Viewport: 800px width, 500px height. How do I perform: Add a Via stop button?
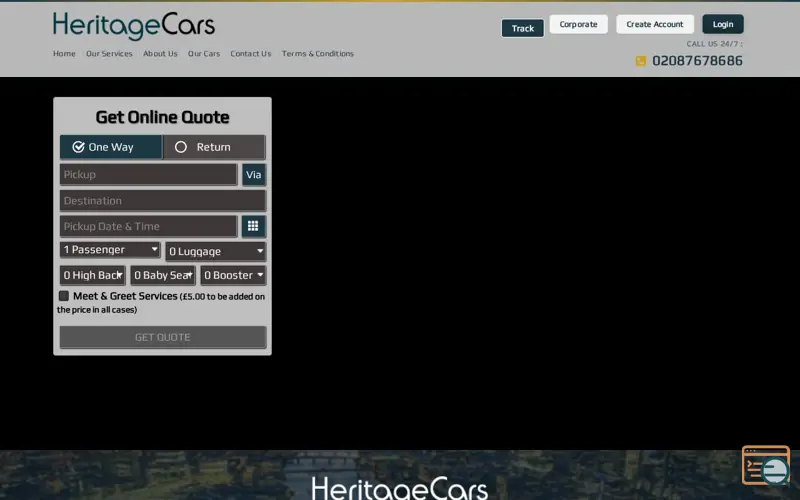(x=254, y=174)
